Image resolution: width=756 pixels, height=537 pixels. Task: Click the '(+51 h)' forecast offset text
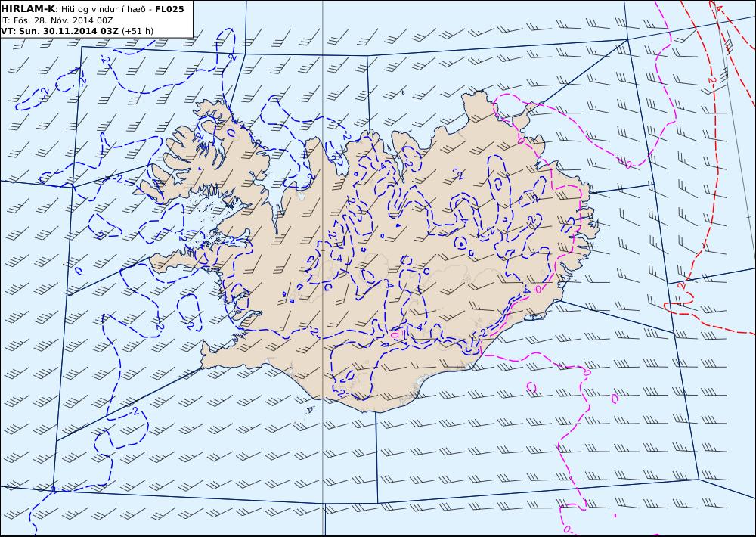point(138,31)
